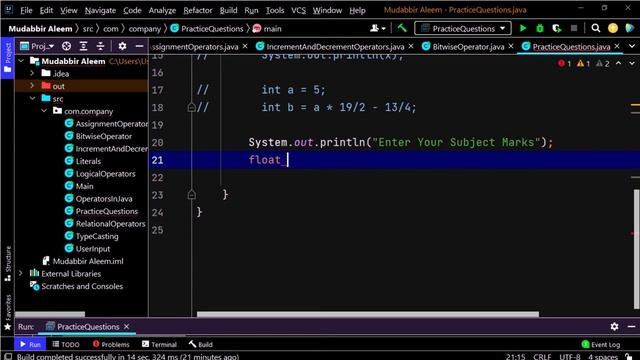Click the Project panel horizontal scrollbar
The height and width of the screenshot is (360, 640).
click(x=50, y=315)
